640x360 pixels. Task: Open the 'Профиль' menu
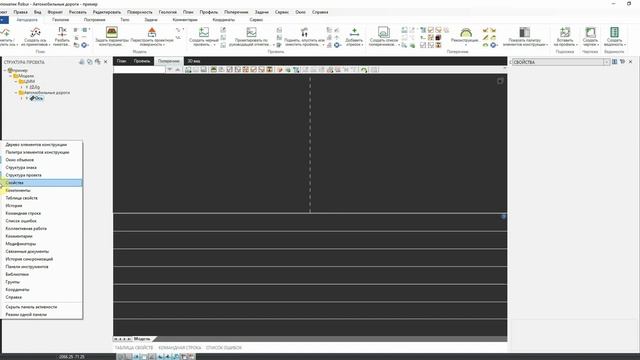209,12
